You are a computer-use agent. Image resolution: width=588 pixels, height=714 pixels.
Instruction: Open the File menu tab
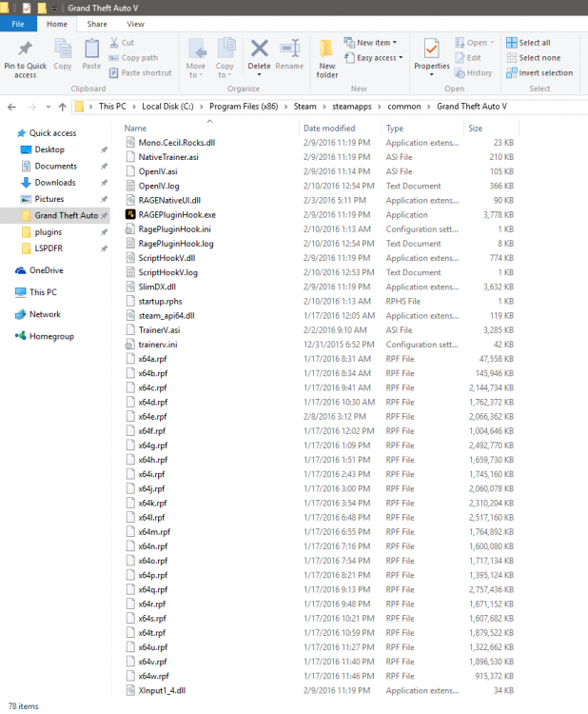(18, 24)
